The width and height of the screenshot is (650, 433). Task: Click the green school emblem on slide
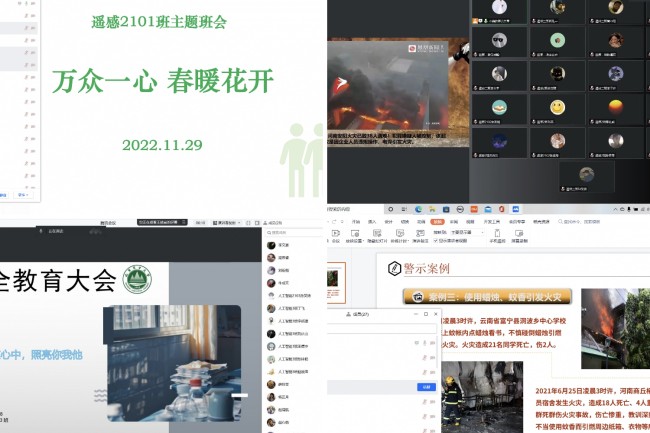coord(135,280)
